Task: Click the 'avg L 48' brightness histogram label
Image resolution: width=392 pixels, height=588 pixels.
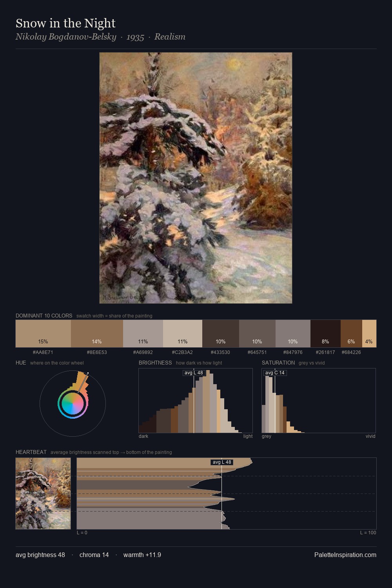Action: pos(194,373)
